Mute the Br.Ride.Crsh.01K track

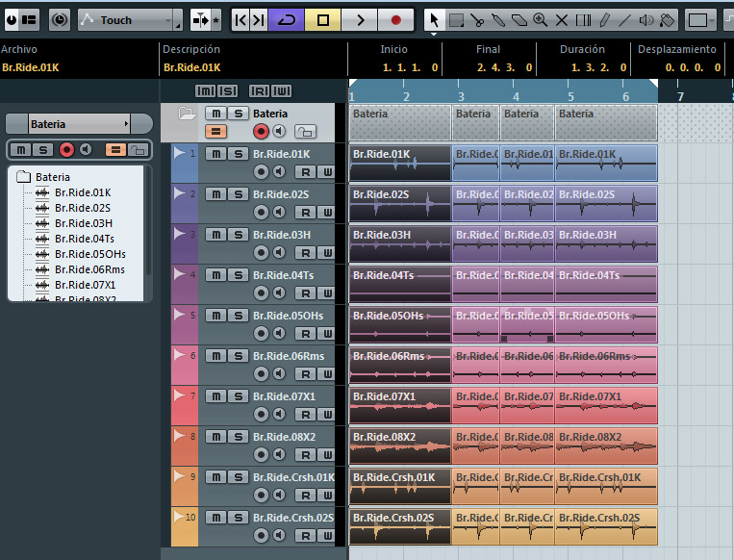215,477
